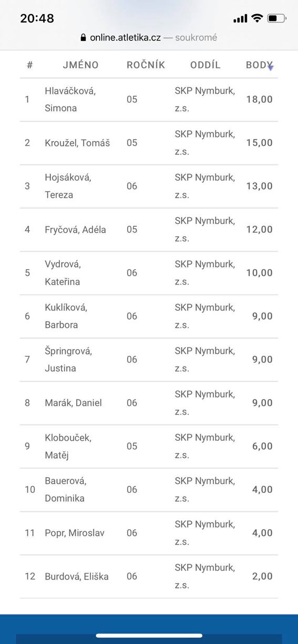Tap the online.atletika.cz address bar
The width and height of the screenshot is (298, 644).
pyautogui.click(x=149, y=38)
